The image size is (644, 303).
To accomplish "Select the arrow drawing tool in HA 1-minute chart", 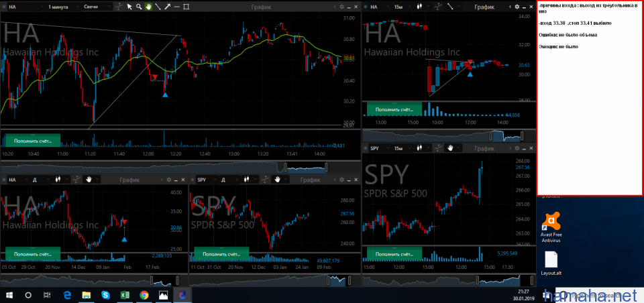I will (x=167, y=7).
